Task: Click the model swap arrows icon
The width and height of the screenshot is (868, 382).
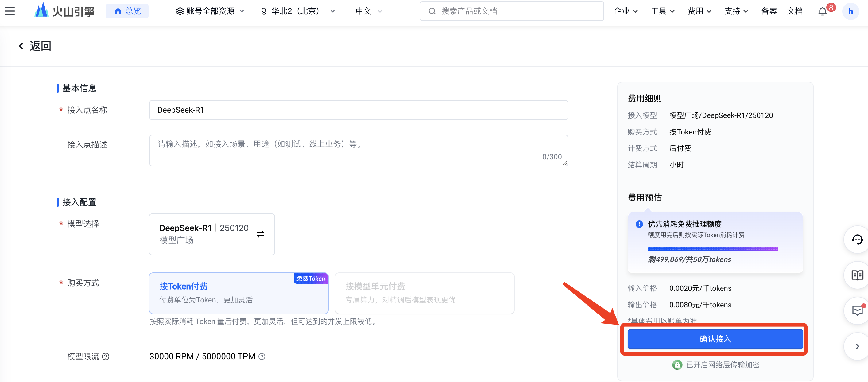Action: (x=260, y=234)
